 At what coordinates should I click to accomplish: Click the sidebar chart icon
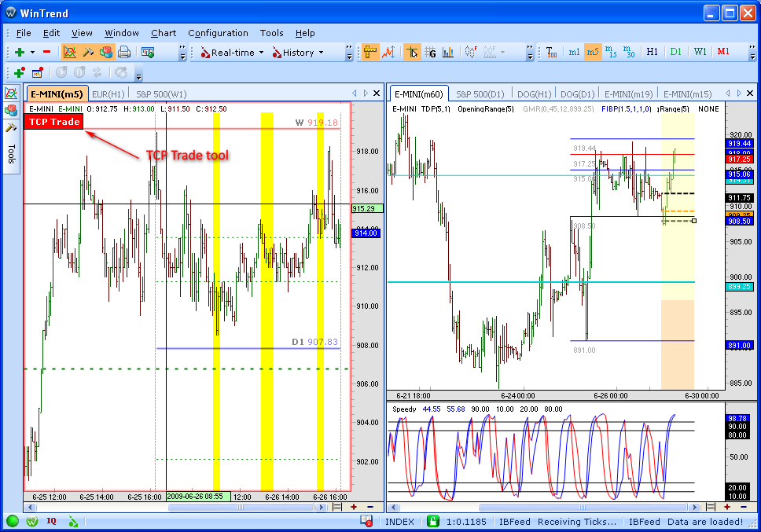11,93
